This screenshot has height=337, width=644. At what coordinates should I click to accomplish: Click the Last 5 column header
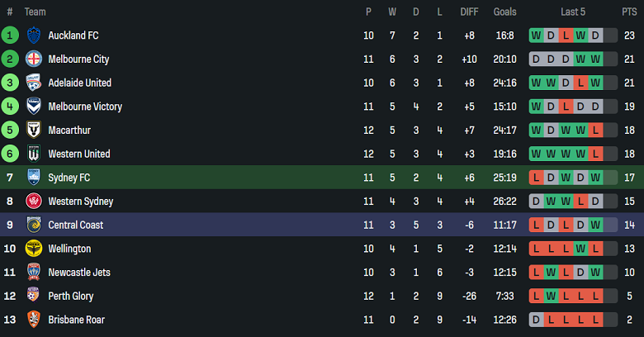point(573,12)
